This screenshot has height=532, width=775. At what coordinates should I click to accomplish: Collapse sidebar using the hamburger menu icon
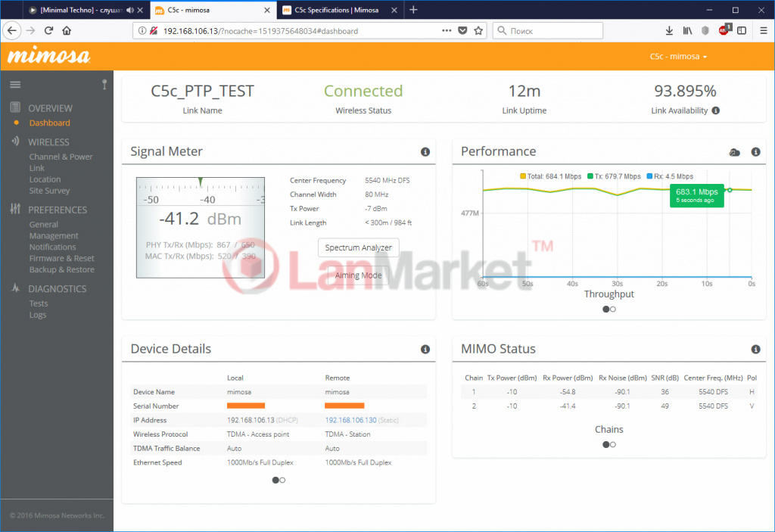[x=15, y=84]
